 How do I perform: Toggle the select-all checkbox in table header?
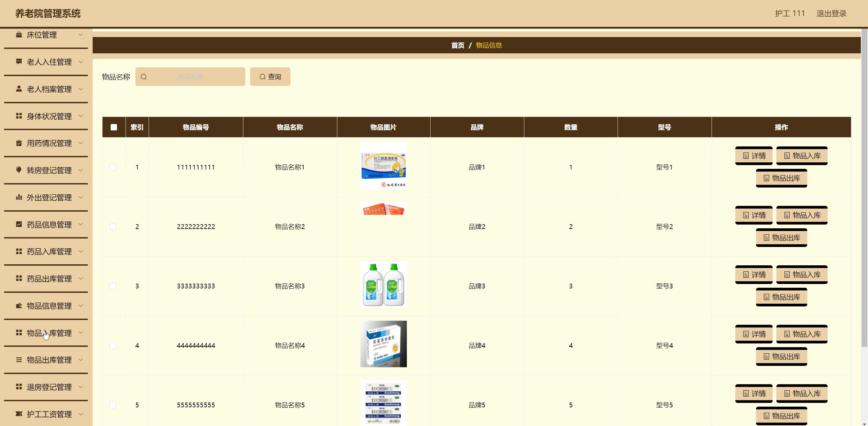[x=114, y=127]
